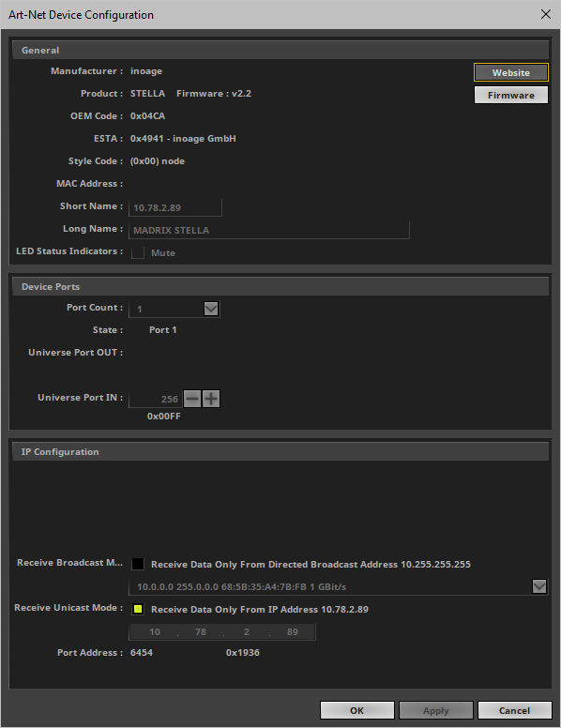Disable the Receive Unicast Mode checkbox

click(x=138, y=609)
